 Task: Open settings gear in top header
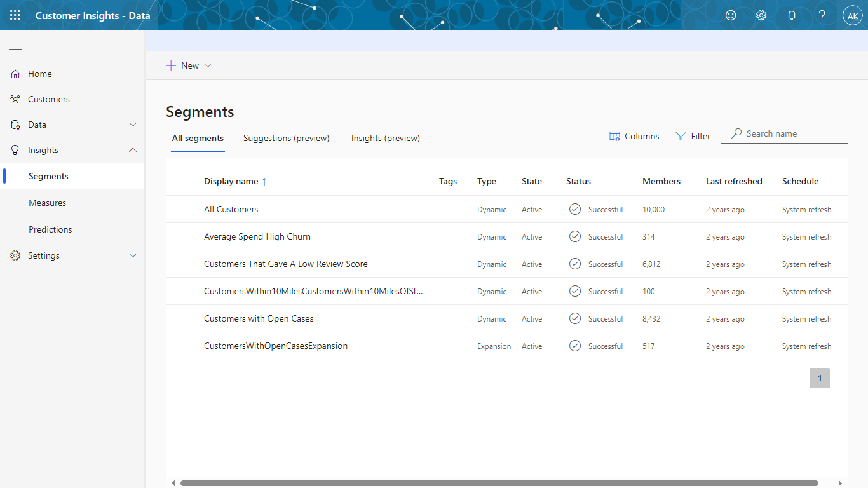point(761,15)
